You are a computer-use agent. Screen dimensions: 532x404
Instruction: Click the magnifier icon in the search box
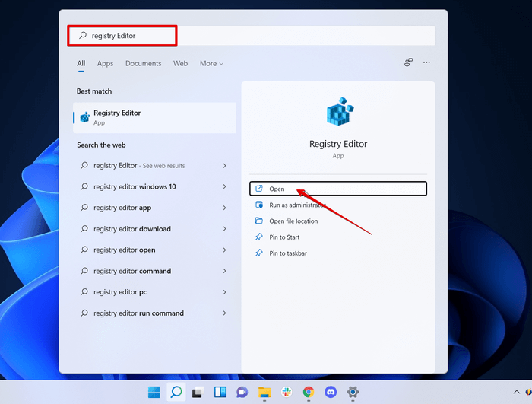pyautogui.click(x=83, y=35)
